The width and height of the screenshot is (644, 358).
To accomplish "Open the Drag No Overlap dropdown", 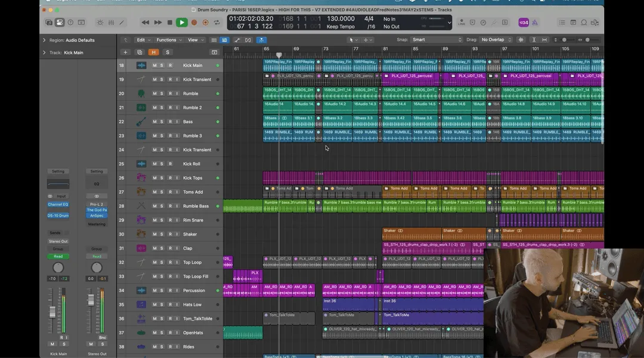I will (496, 40).
